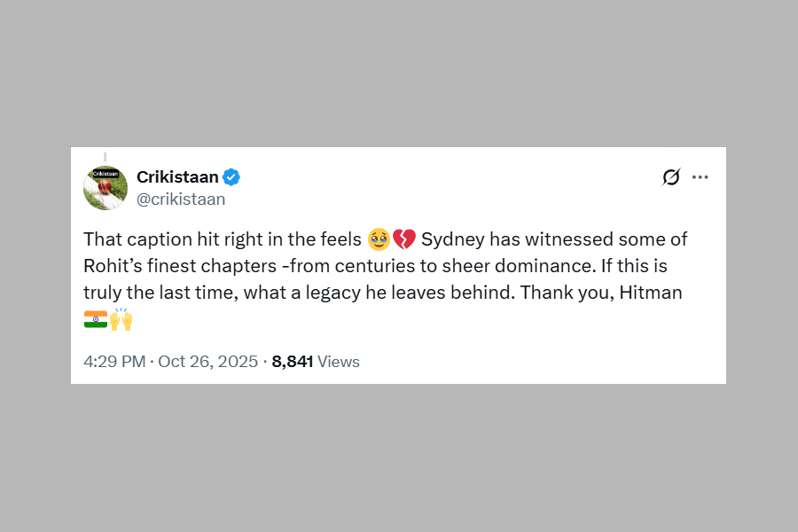Open the 4:29 PM timestamp link
The width and height of the screenshot is (798, 532).
pyautogui.click(x=113, y=362)
